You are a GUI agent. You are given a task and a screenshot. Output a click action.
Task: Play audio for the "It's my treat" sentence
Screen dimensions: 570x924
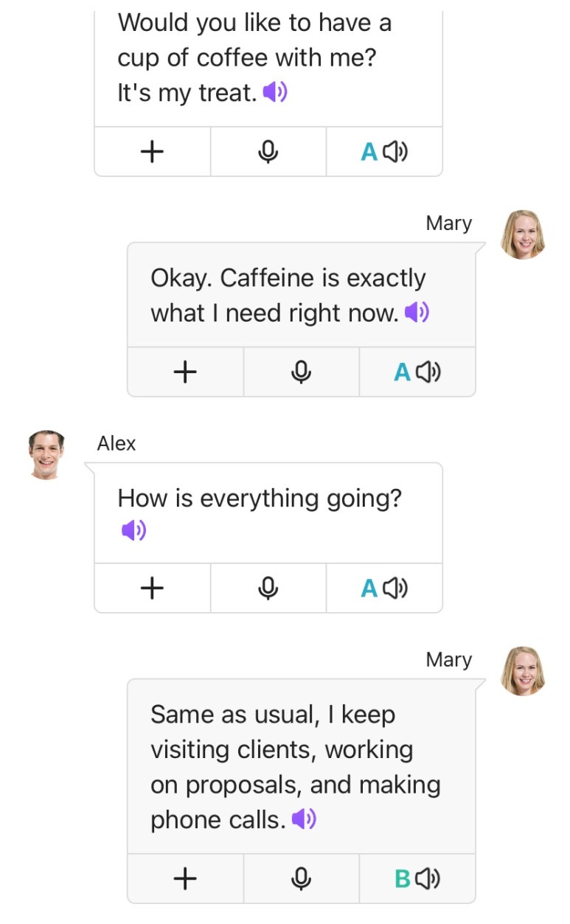coord(276,93)
